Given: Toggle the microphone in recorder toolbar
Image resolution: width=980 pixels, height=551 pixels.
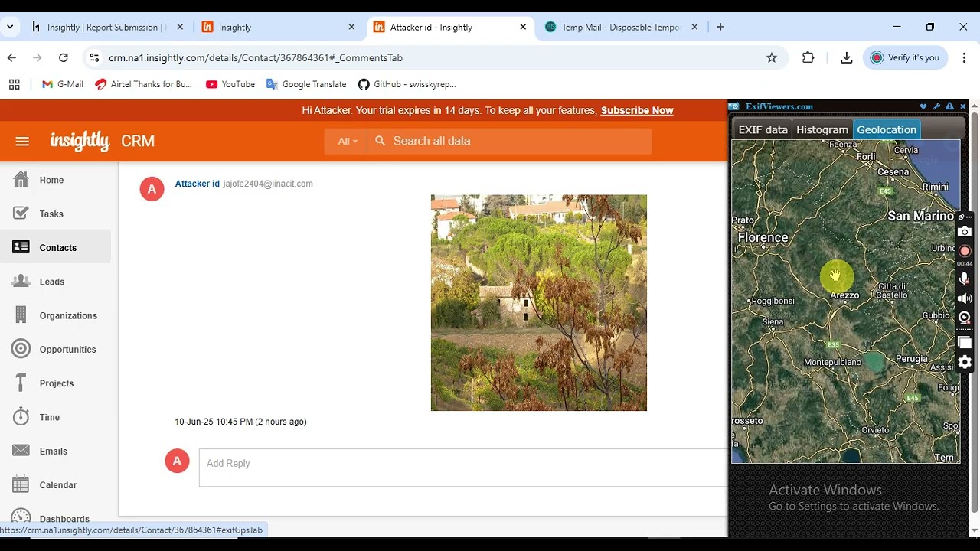Looking at the screenshot, I should (x=965, y=279).
